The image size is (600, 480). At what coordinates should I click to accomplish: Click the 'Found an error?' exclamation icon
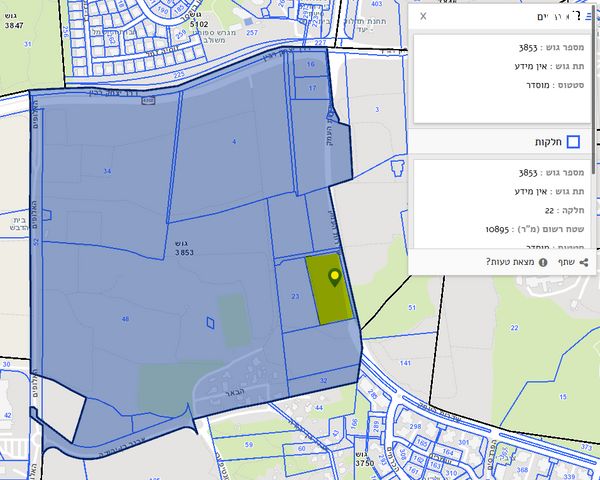point(542,262)
